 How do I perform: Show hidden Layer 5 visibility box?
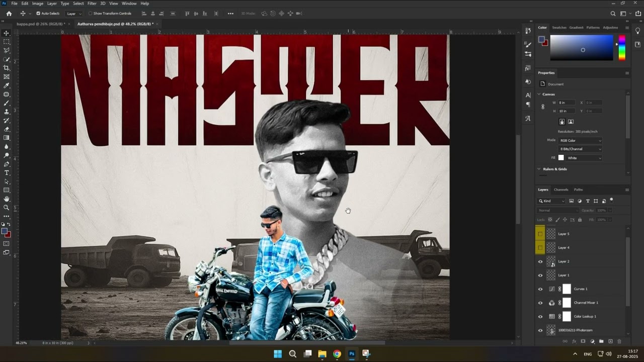tap(540, 234)
